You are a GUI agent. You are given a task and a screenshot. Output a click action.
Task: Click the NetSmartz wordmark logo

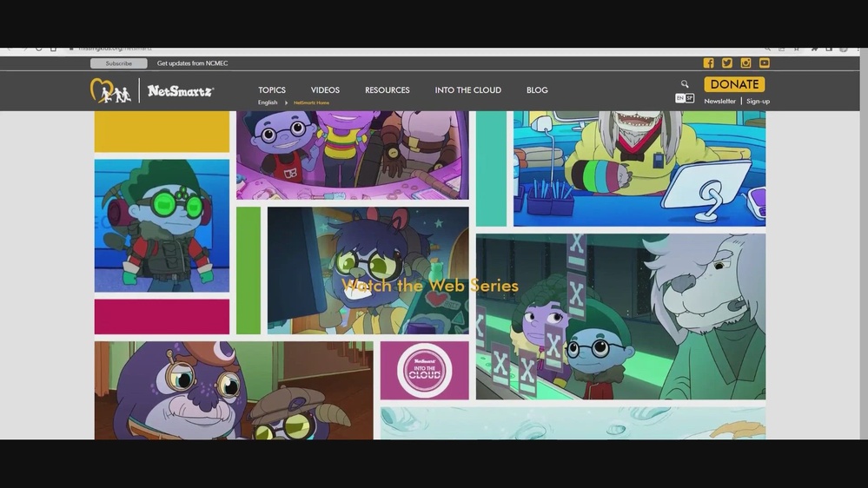(x=180, y=90)
